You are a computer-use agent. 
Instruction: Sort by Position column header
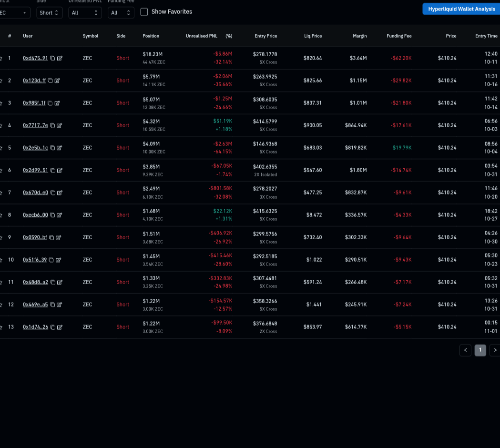(x=151, y=36)
